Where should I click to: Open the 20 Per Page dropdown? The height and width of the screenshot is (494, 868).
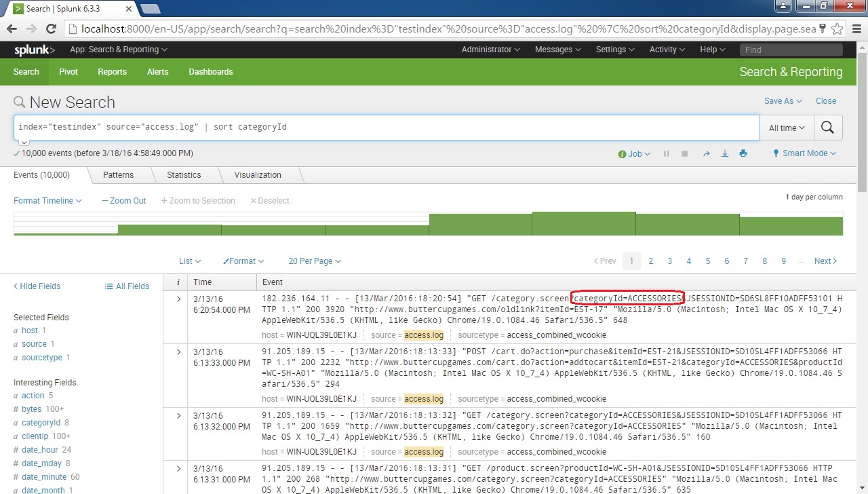click(315, 261)
